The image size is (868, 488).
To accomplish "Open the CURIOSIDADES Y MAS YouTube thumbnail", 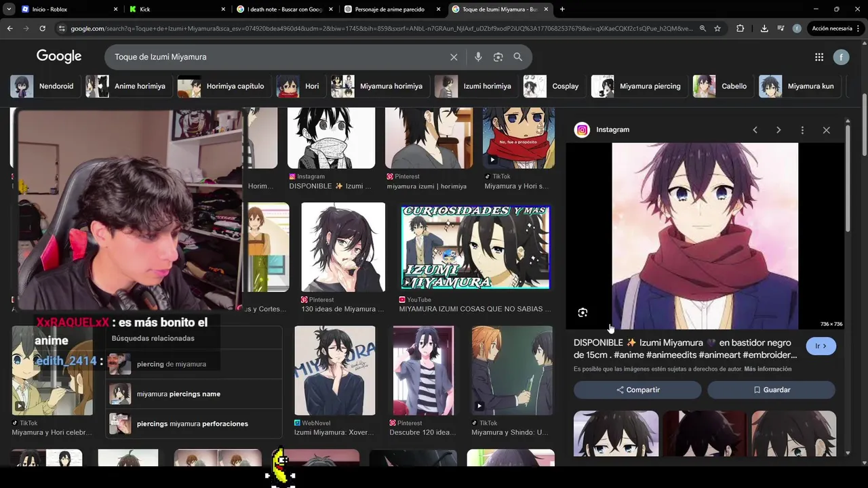I will click(x=475, y=247).
